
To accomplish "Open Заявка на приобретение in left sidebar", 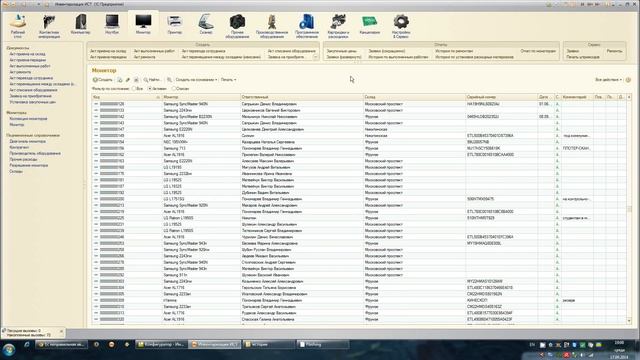I will [31, 96].
